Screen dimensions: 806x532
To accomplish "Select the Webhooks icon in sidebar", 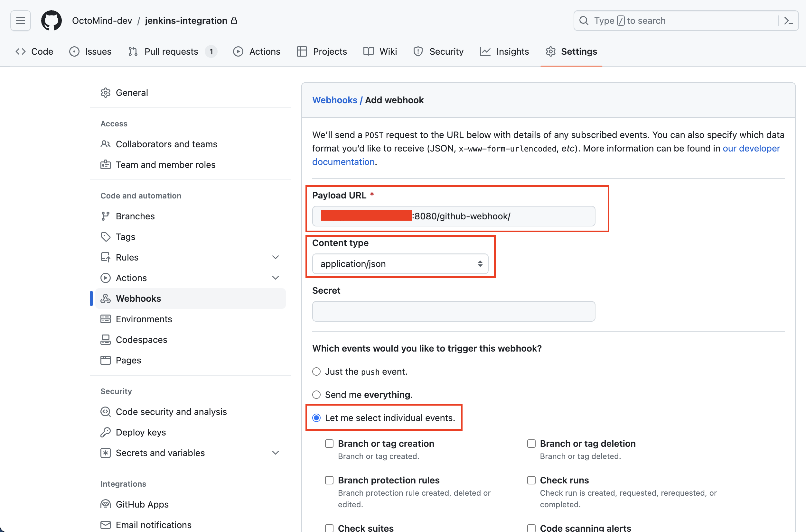I will [x=106, y=298].
